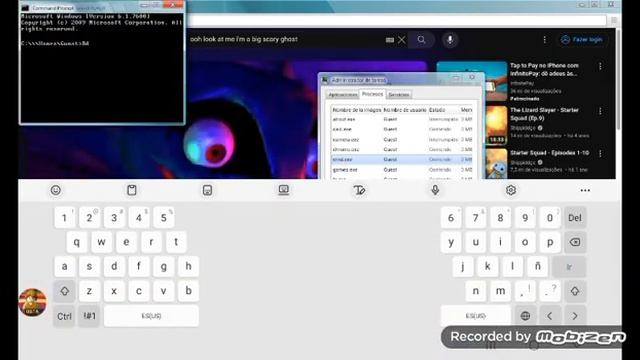
Task: Click the round avatar bubble beside the keyboard
Action: [32, 302]
